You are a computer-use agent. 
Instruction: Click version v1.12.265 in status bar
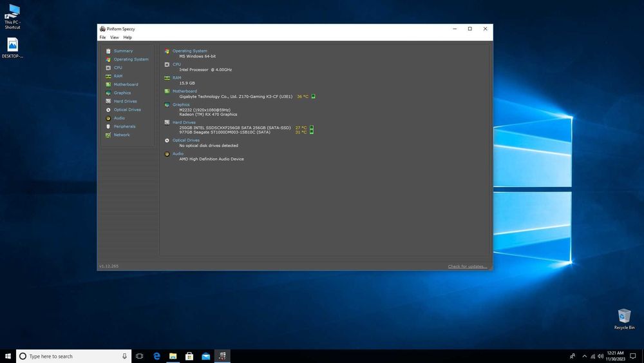[109, 266]
